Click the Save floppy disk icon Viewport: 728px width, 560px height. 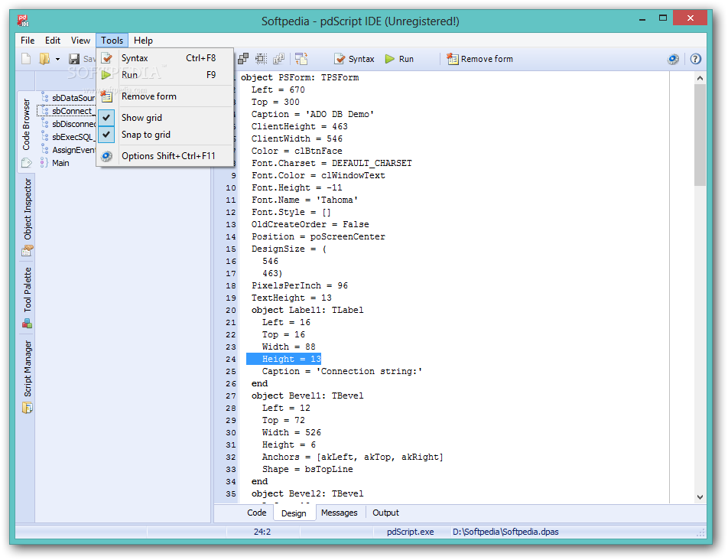pos(74,59)
